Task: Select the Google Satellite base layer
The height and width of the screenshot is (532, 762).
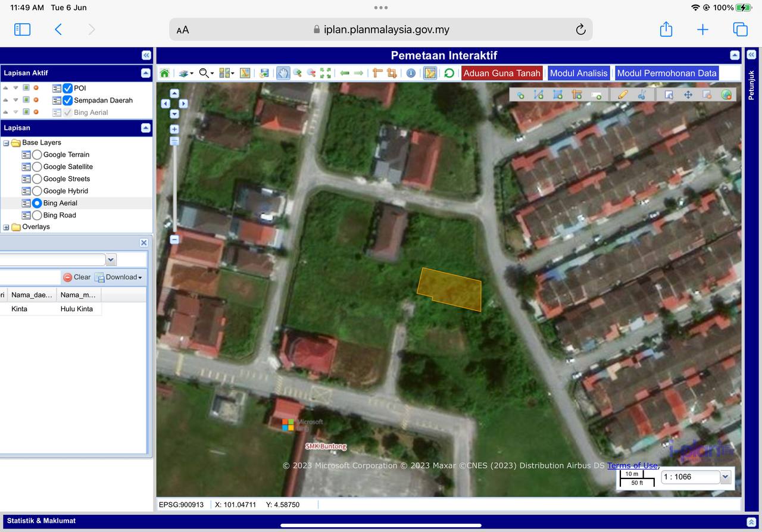Action: tap(37, 167)
